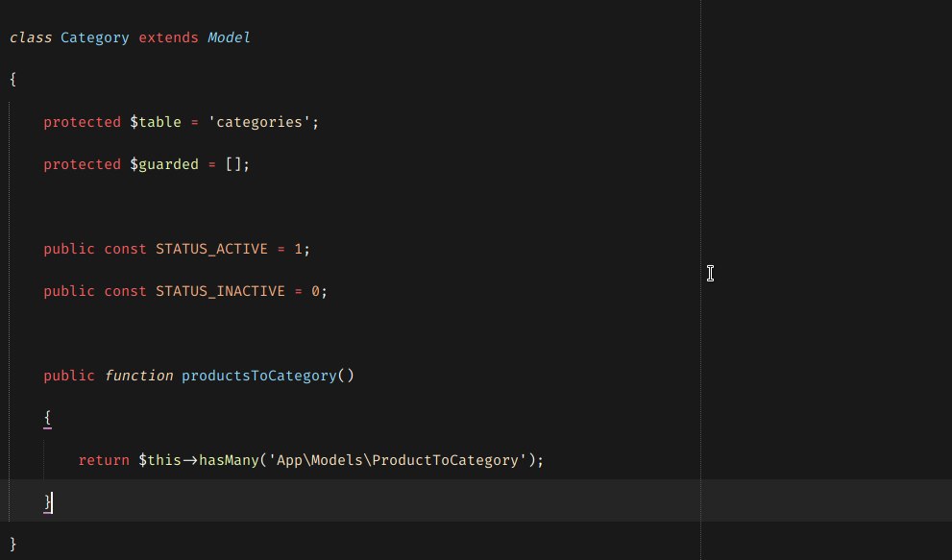Click the '$guarded' variable
952x560 pixels.
pos(164,164)
